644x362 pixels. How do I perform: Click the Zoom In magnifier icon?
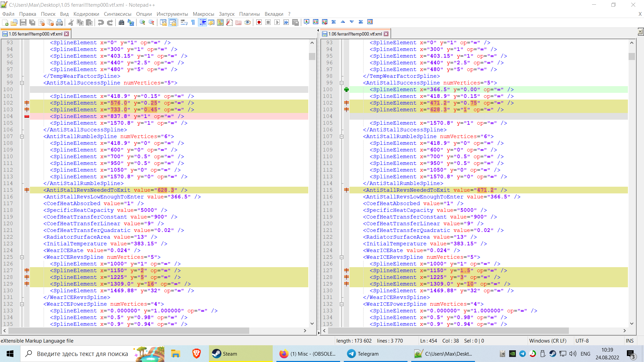(142, 22)
